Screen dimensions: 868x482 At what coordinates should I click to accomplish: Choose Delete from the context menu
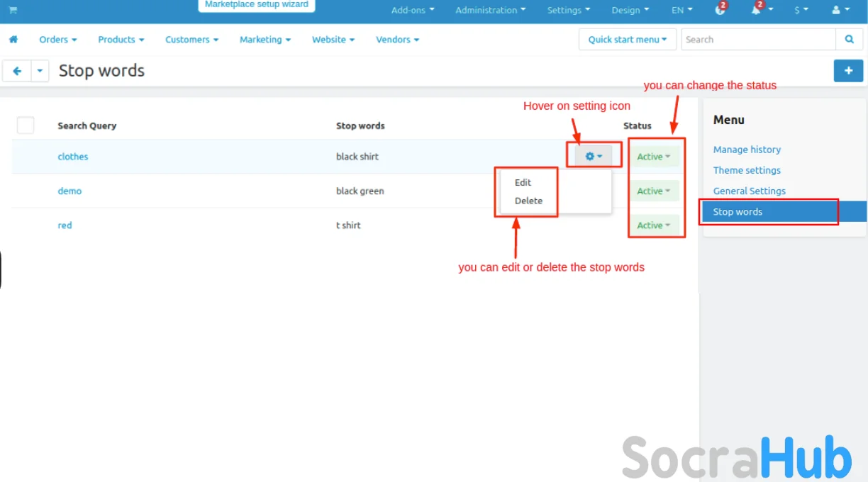pyautogui.click(x=528, y=201)
